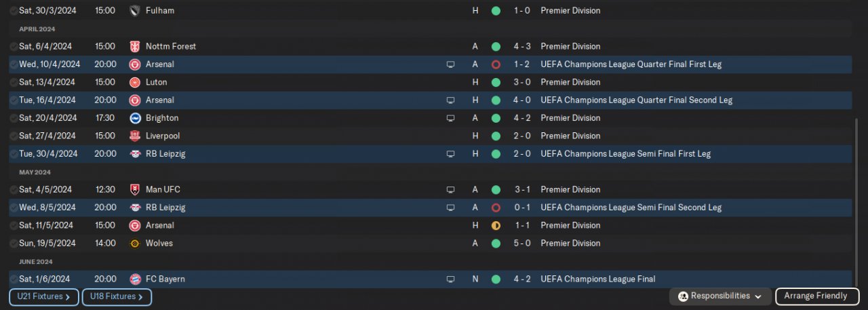
Task: Click the FC Bayern club badge
Action: [x=135, y=279]
